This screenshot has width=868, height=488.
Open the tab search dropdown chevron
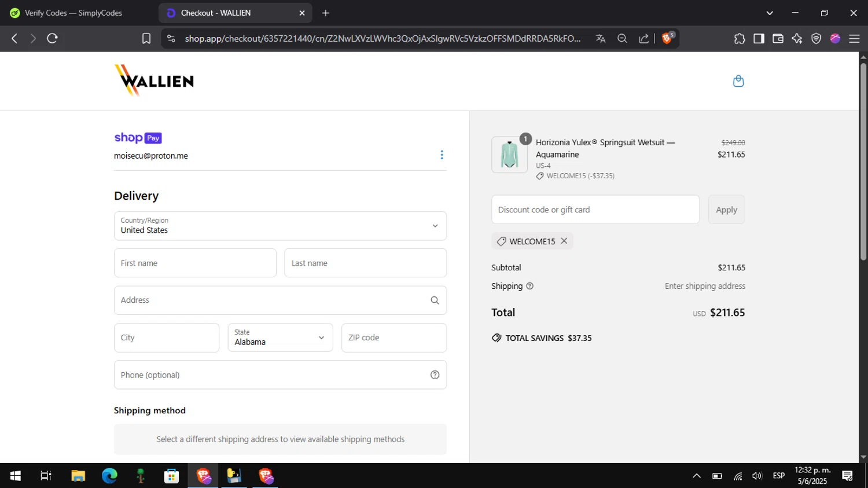[769, 13]
